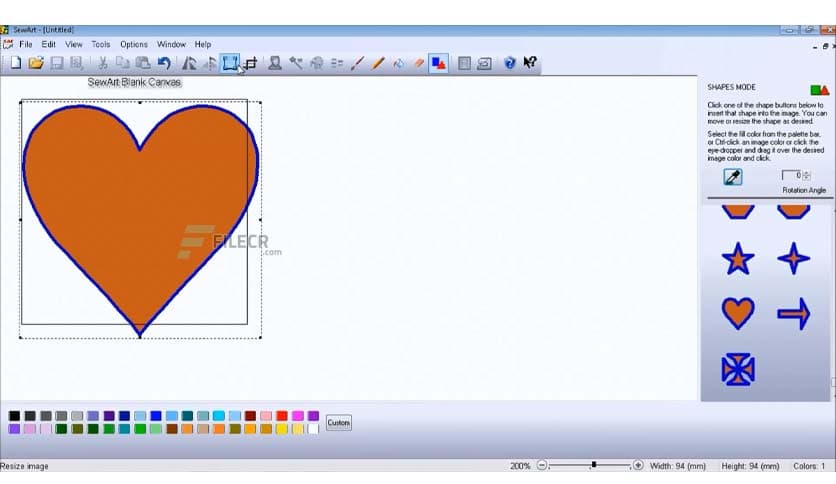Screen dimensions: 836x484
Task: Select the Mirror image tool
Action: (x=210, y=63)
